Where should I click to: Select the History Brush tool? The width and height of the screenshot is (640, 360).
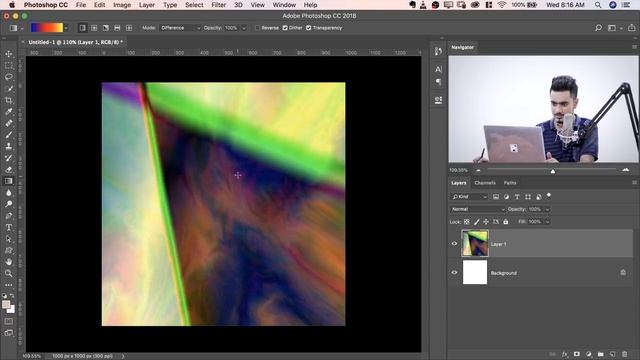(9, 158)
